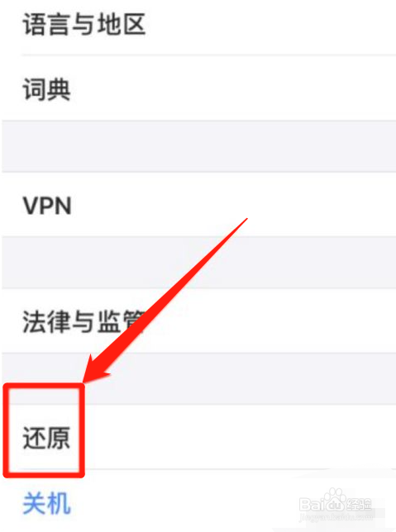Click the Baidu paw icon in watermark
The height and width of the screenshot is (532, 396).
[x=336, y=498]
